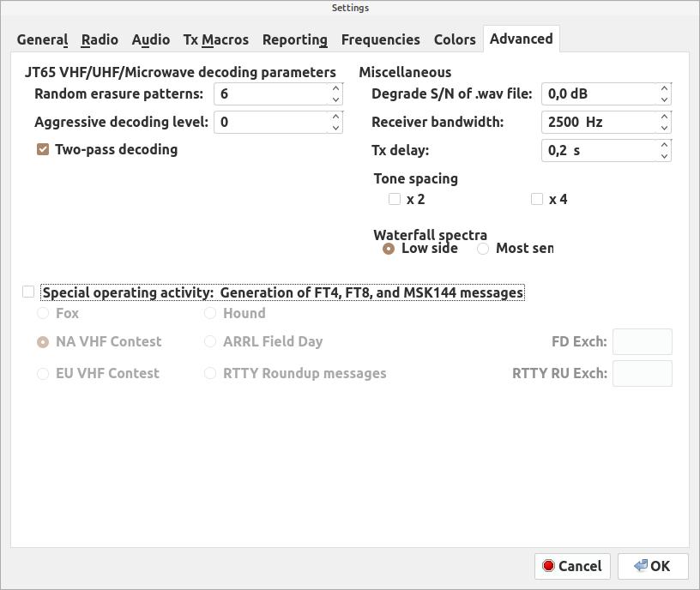
Task: Decrease Receiver bandwidth value
Action: coord(664,128)
